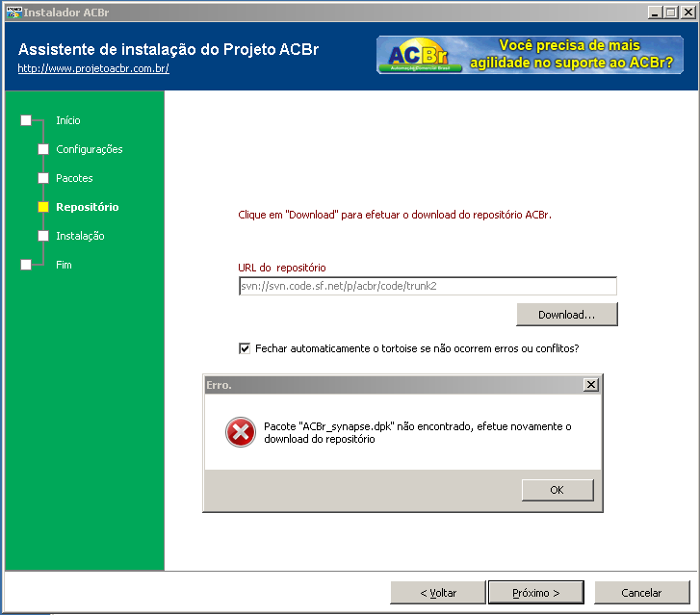Click the white box beside Pacotes
The height and width of the screenshot is (615, 700).
[x=43, y=178]
